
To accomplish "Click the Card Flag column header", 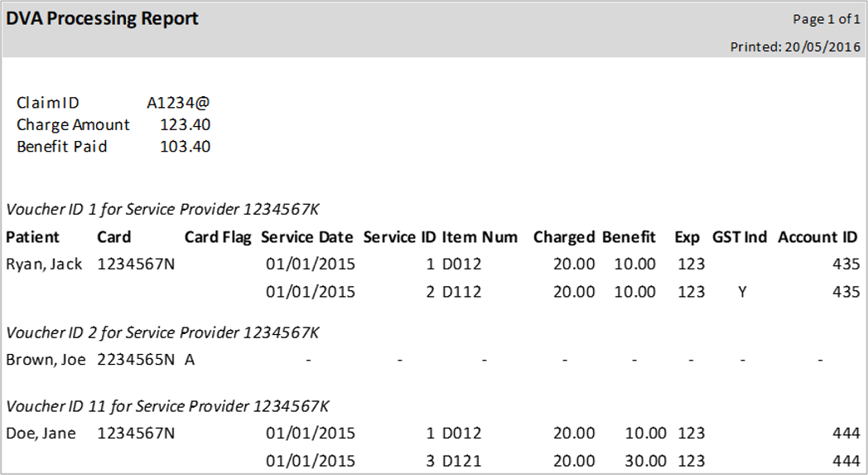I will tap(217, 237).
